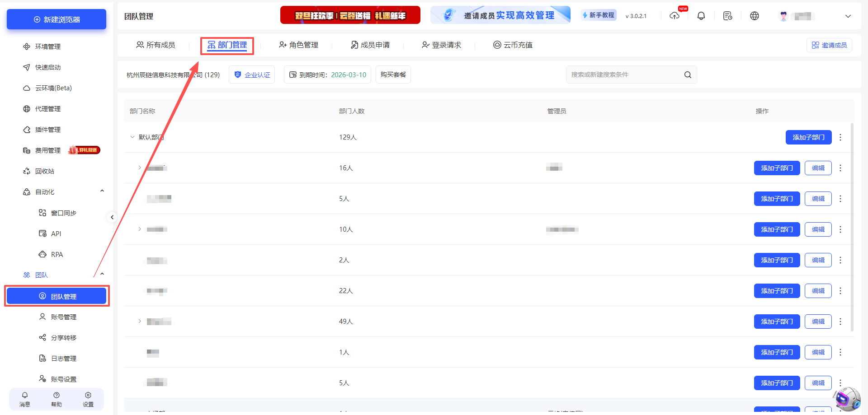
Task: Open the 购买套餐 purchase option
Action: click(393, 75)
